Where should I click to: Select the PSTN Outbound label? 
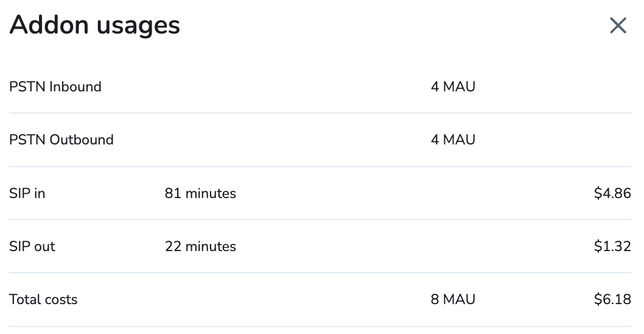(61, 140)
